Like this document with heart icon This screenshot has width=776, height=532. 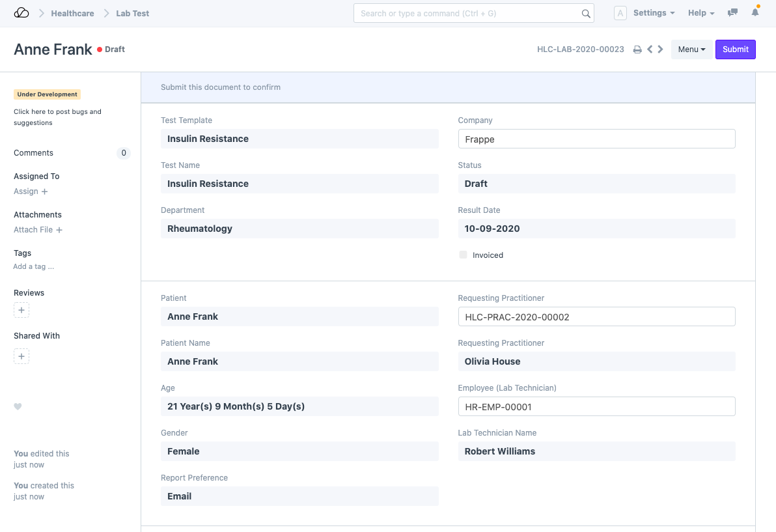coord(18,406)
